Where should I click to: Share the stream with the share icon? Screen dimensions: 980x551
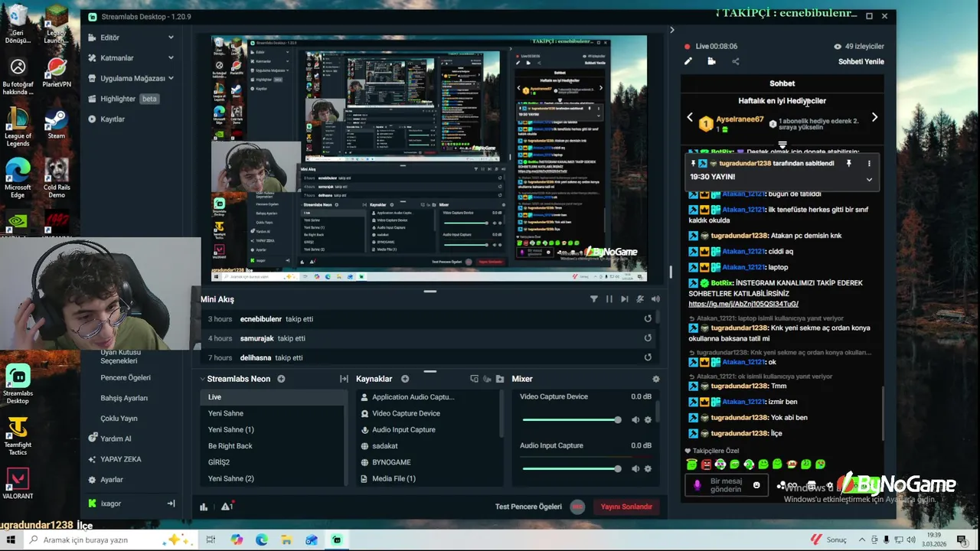click(x=735, y=61)
